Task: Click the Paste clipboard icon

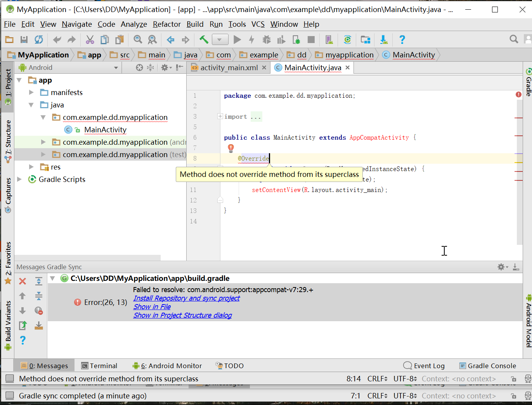Action: coord(120,39)
